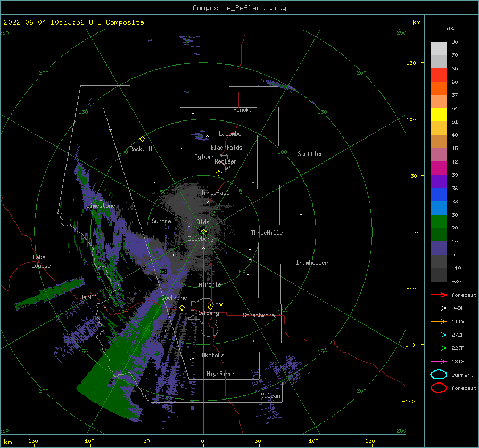Screen dimensions: 479x448
Task: Click the Composite_Reflectivity title
Action: [240, 8]
